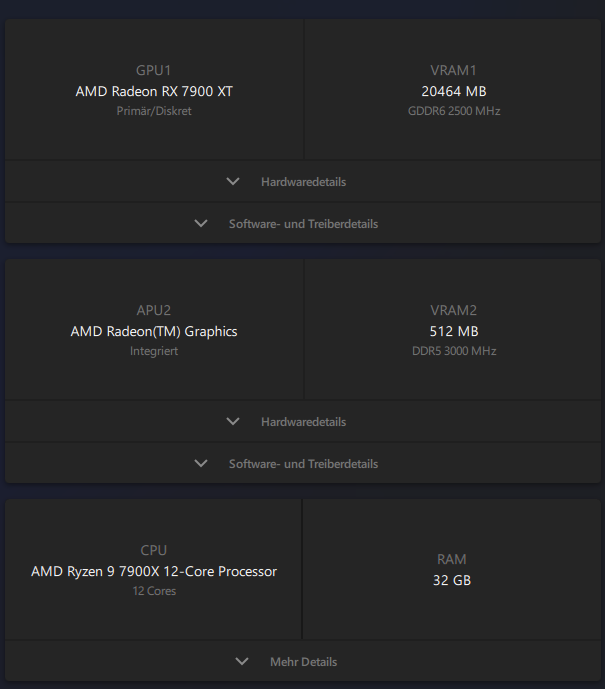Select the AMD Radeon(TM) Graphics name
This screenshot has height=689, width=605.
click(x=154, y=331)
